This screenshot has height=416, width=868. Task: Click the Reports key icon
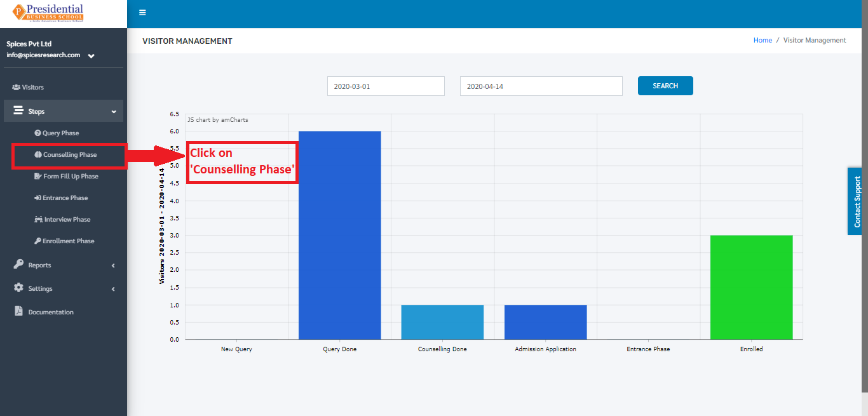click(18, 265)
